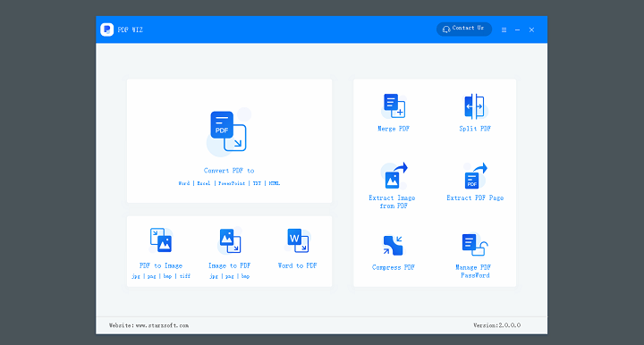Launch the Compress PDF icon
This screenshot has width=644, height=345.
(393, 245)
